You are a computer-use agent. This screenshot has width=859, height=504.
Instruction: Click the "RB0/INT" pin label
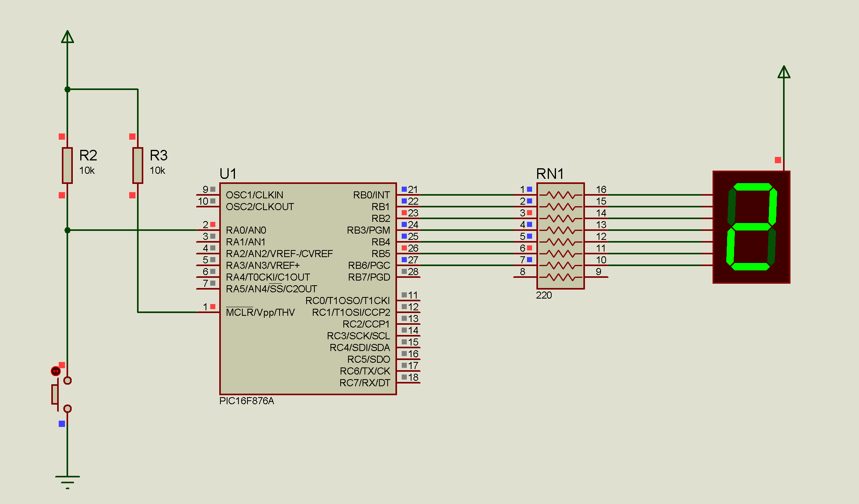click(372, 195)
